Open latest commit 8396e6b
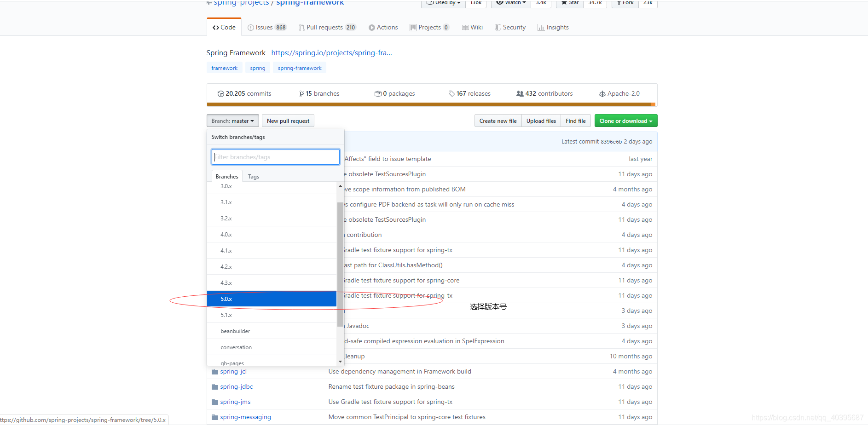 (x=611, y=142)
